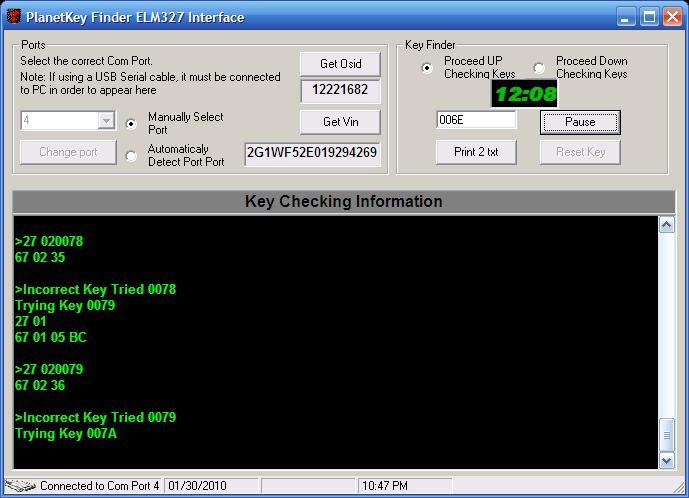The image size is (689, 498).
Task: Choose Proceed UP Checking Keys option
Action: coord(427,68)
